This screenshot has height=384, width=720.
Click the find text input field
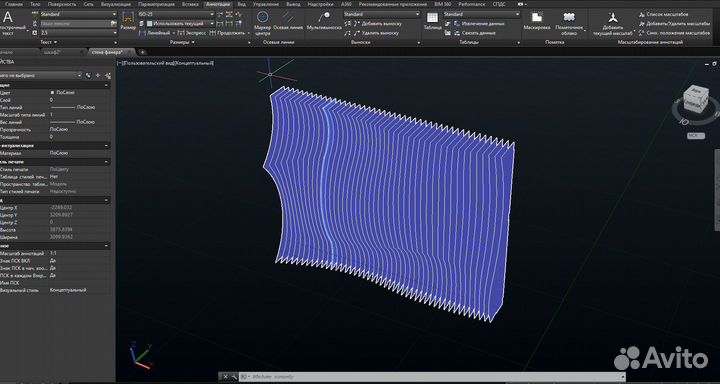point(75,23)
